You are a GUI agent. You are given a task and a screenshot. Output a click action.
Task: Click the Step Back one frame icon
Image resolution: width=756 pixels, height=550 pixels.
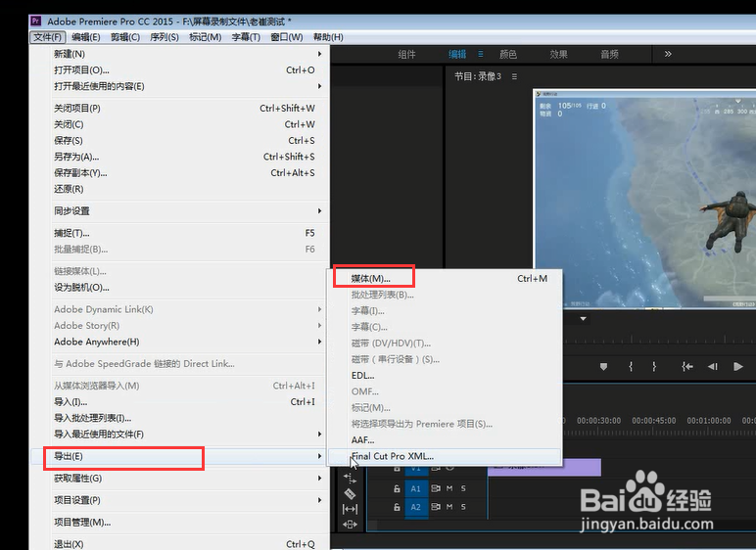point(713,367)
